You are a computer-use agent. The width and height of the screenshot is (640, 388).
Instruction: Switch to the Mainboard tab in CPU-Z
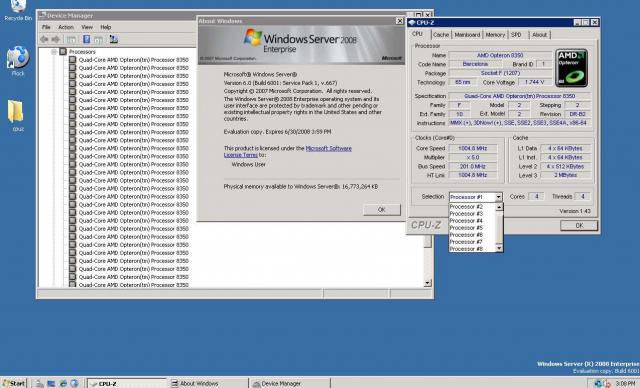[x=467, y=35]
